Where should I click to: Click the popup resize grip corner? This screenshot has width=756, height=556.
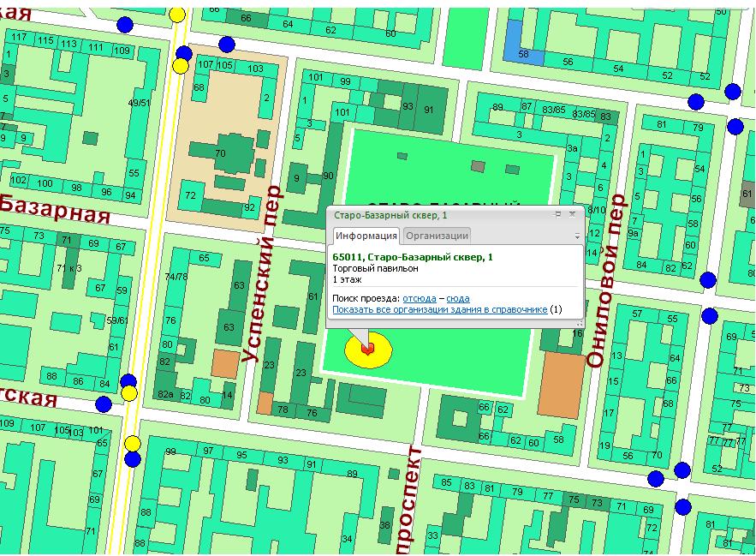[580, 324]
